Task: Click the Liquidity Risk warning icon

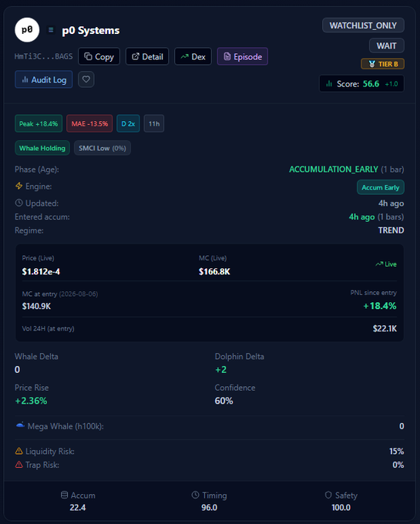Action: tap(19, 451)
